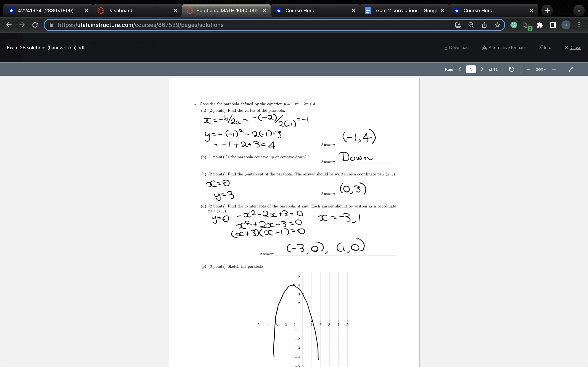Image resolution: width=588 pixels, height=367 pixels.
Task: Open Alternative formats for the PDF
Action: click(x=503, y=47)
